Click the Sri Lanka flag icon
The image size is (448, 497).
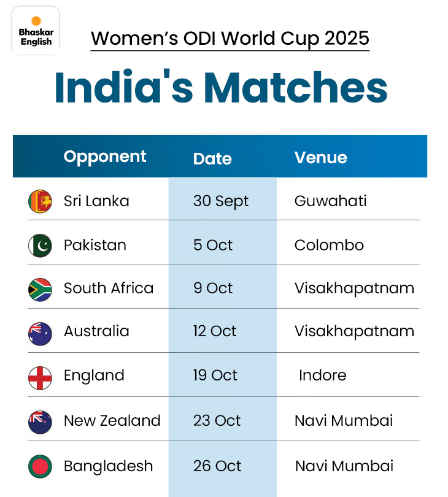[x=40, y=201]
